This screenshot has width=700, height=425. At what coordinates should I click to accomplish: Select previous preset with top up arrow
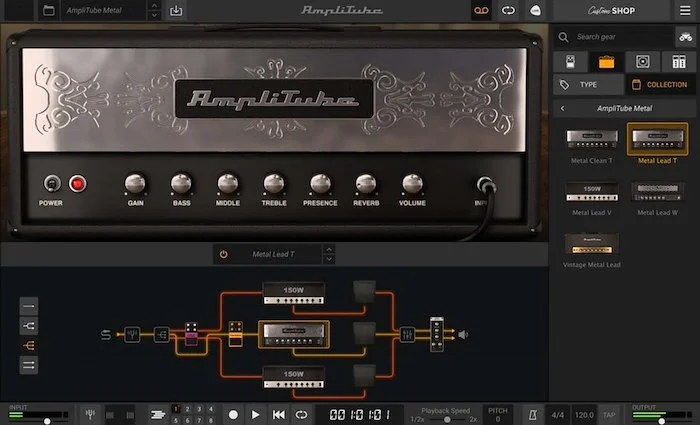pos(154,5)
